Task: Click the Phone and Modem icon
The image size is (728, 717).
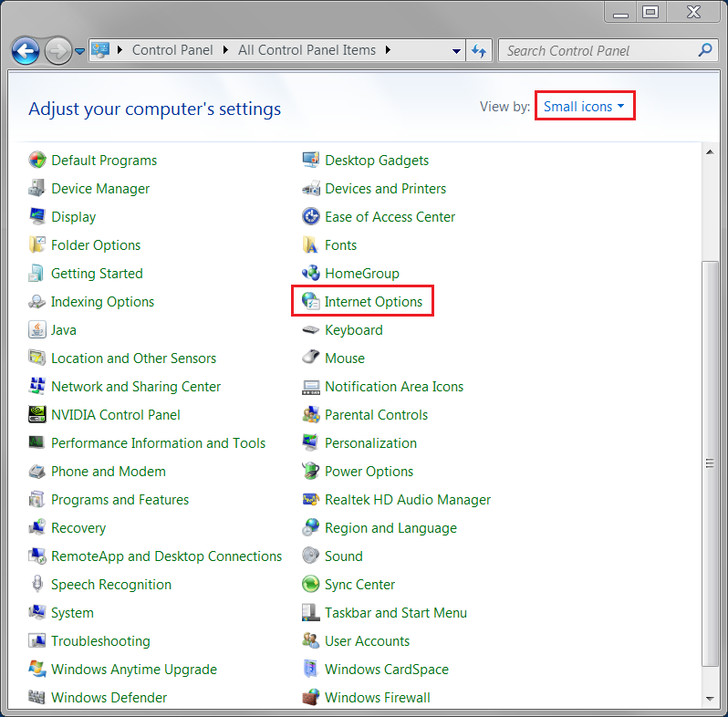Action: click(37, 472)
